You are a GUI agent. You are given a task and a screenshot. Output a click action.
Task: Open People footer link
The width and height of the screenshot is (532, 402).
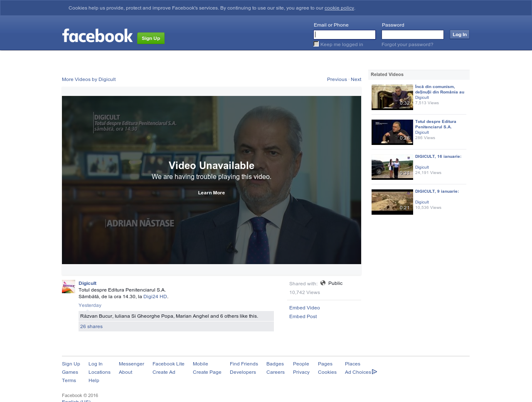point(301,364)
